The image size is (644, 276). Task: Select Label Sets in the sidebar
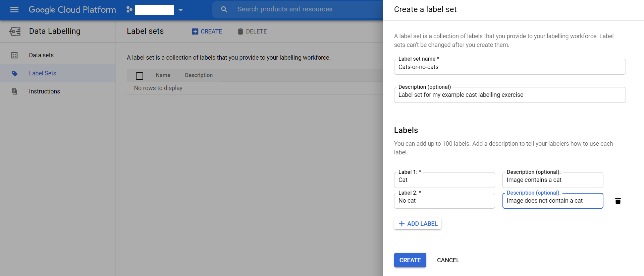point(43,73)
